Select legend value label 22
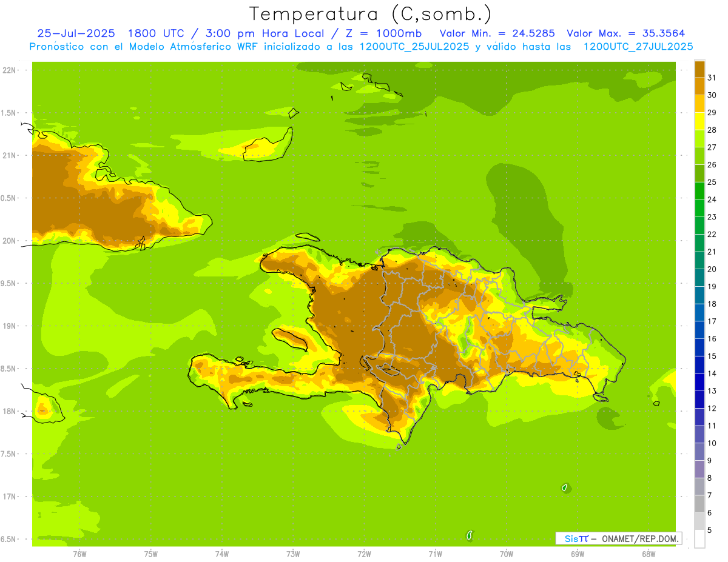Image resolution: width=728 pixels, height=562 pixels. (712, 235)
